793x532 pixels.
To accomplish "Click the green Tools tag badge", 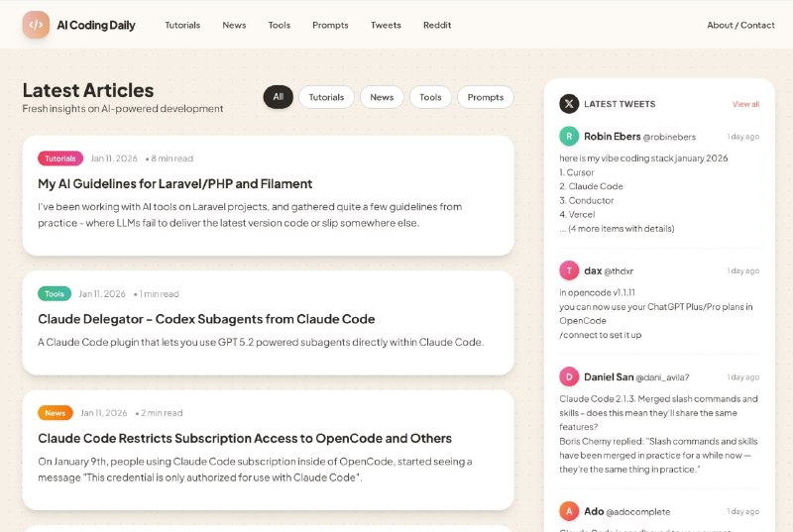I will [55, 294].
